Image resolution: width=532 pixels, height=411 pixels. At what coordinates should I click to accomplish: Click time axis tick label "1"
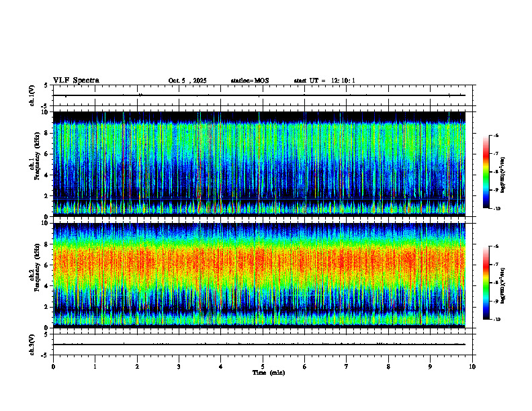(95, 367)
